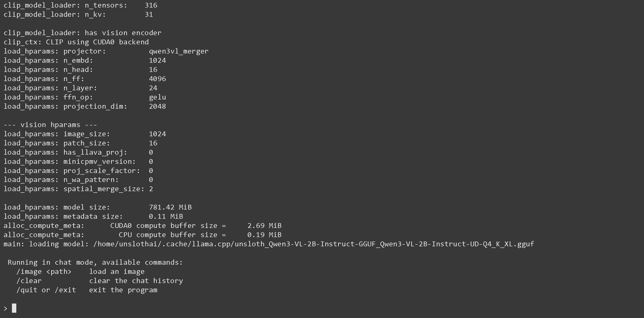Click the '>' prompt symbol
The image size is (644, 318).
(6, 309)
